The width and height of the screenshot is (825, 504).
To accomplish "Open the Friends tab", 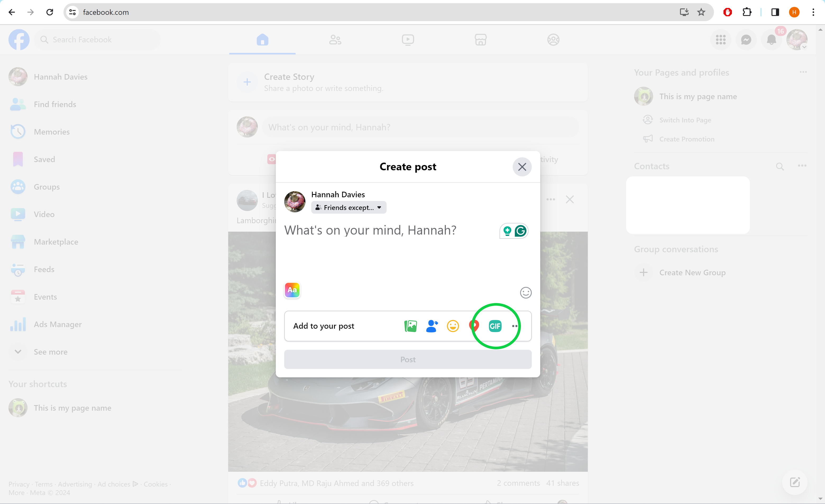I will [335, 39].
